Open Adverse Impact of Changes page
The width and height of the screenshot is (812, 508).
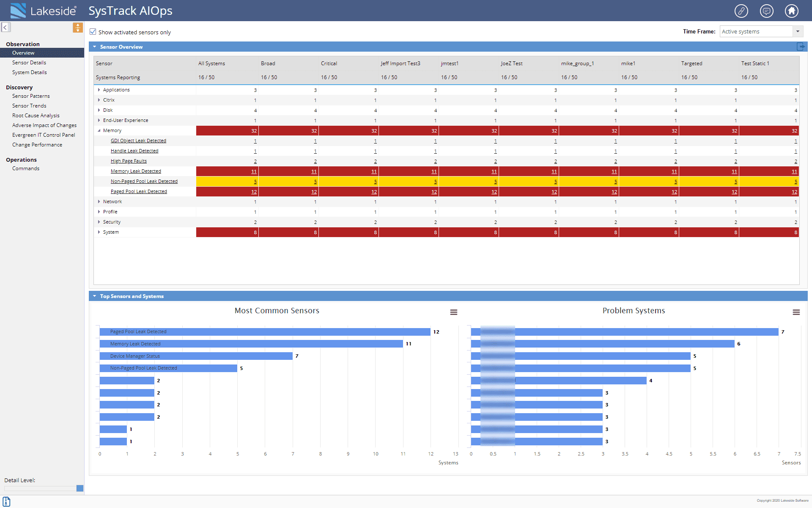coord(44,125)
